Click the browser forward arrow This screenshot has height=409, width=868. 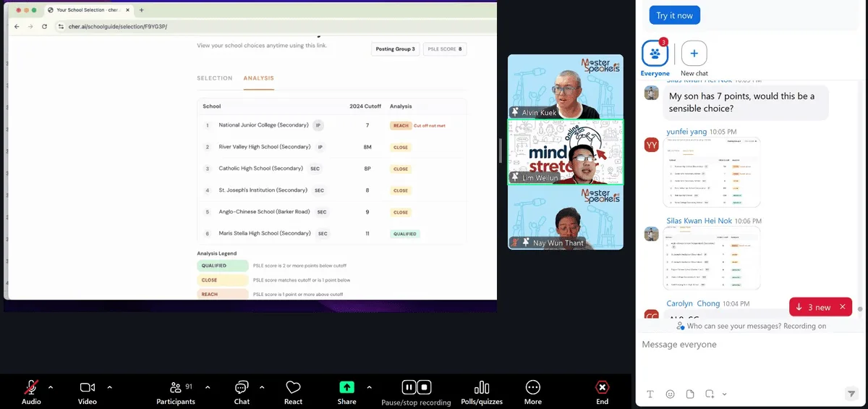pos(30,26)
